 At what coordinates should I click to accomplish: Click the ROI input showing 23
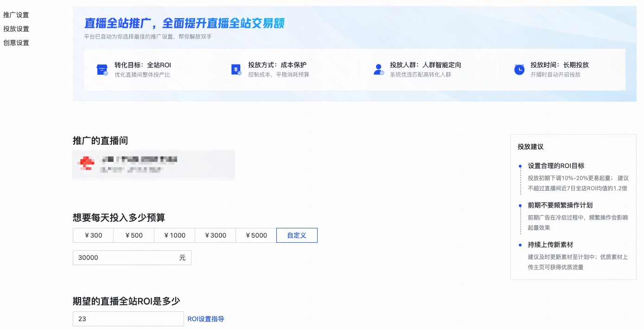click(128, 319)
